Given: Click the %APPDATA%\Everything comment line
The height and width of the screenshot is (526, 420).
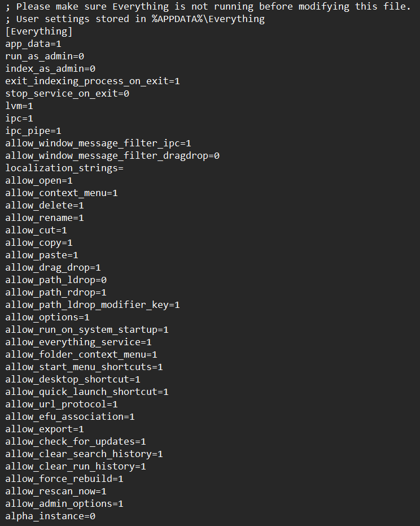Looking at the screenshot, I should tap(135, 19).
